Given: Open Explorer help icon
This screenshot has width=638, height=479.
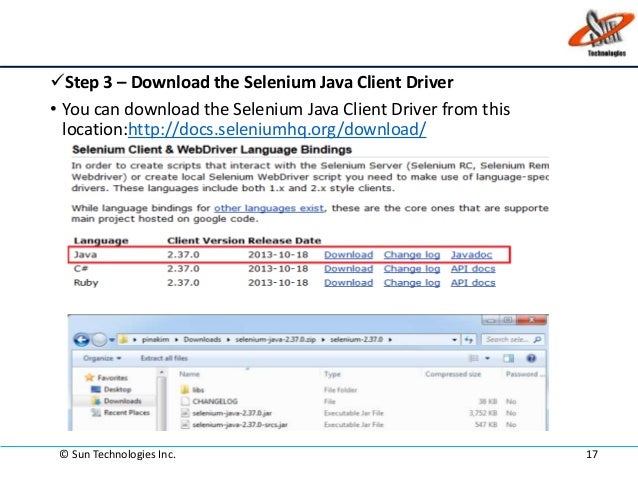Looking at the screenshot, I should point(531,358).
